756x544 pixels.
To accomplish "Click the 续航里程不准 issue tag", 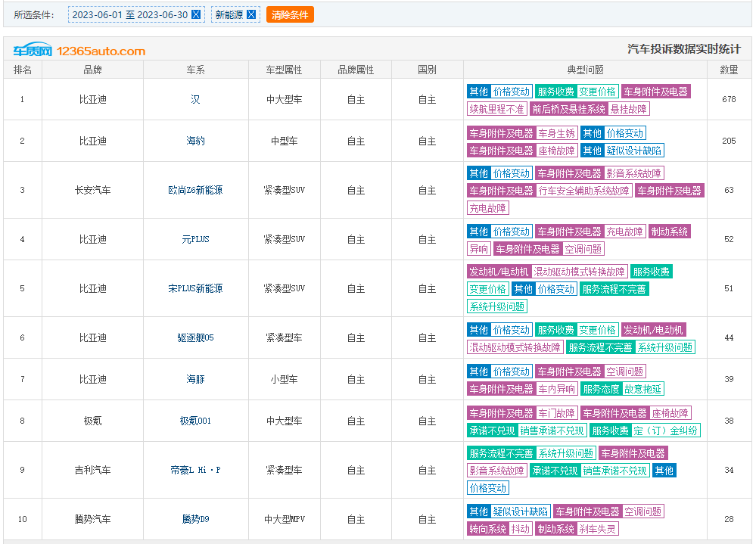I will point(496,109).
